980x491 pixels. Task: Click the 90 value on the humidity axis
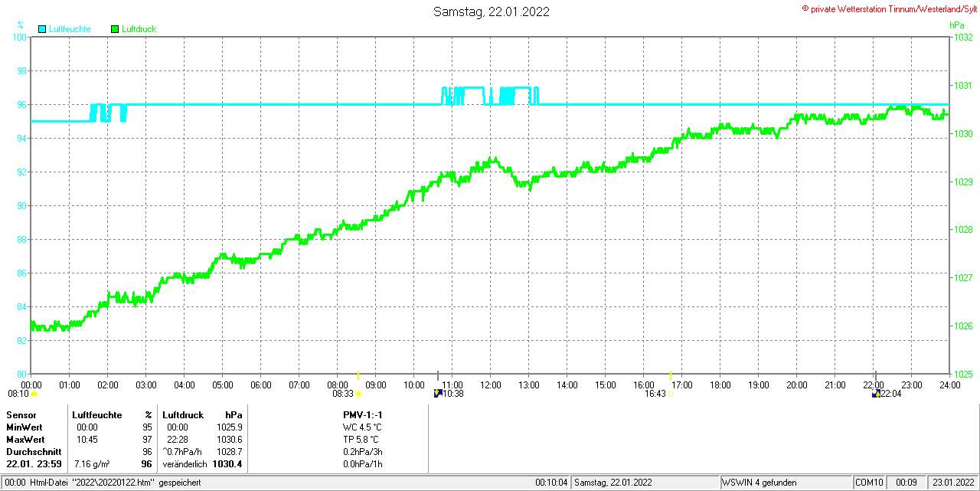coord(23,206)
